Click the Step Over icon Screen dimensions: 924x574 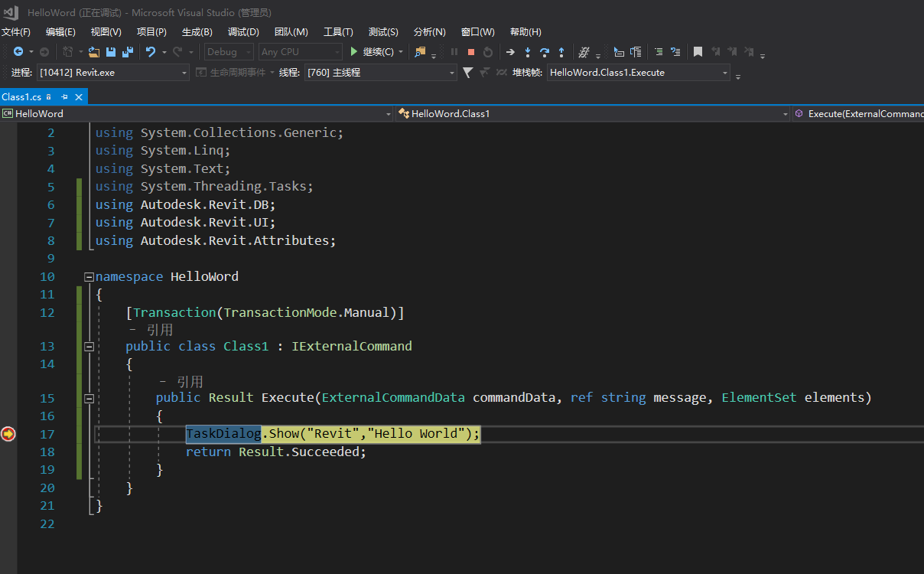coord(545,52)
